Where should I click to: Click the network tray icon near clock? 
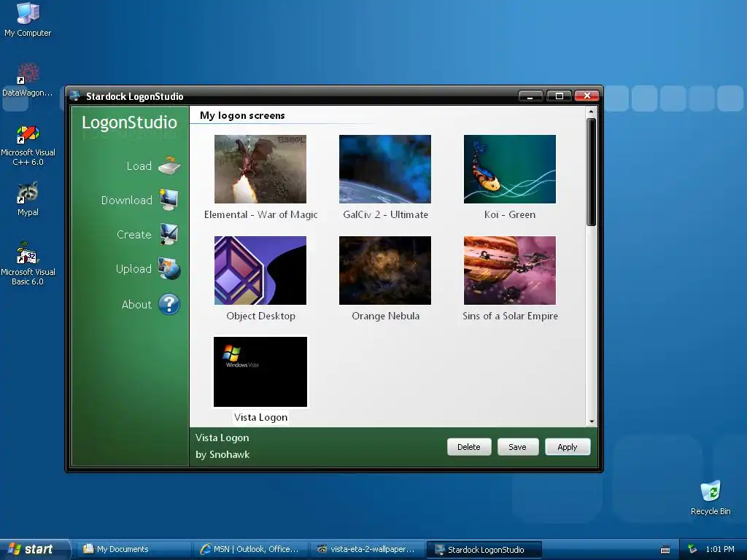coord(692,550)
